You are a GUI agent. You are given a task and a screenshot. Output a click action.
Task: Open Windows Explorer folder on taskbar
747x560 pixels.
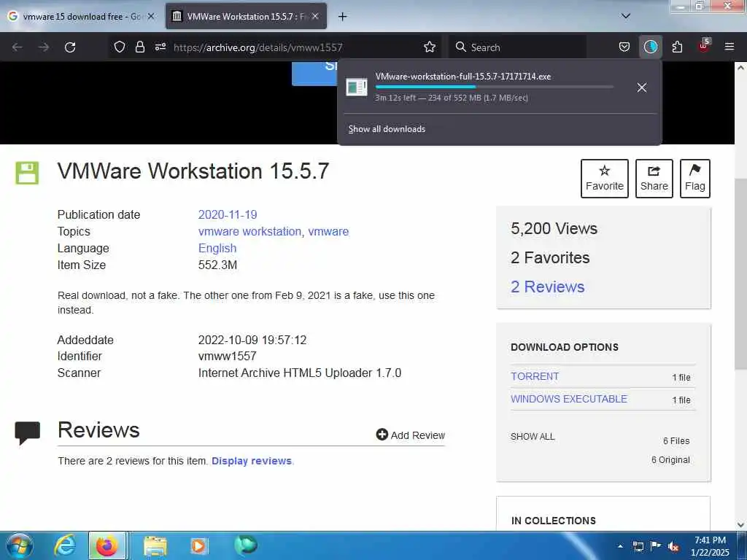(155, 546)
